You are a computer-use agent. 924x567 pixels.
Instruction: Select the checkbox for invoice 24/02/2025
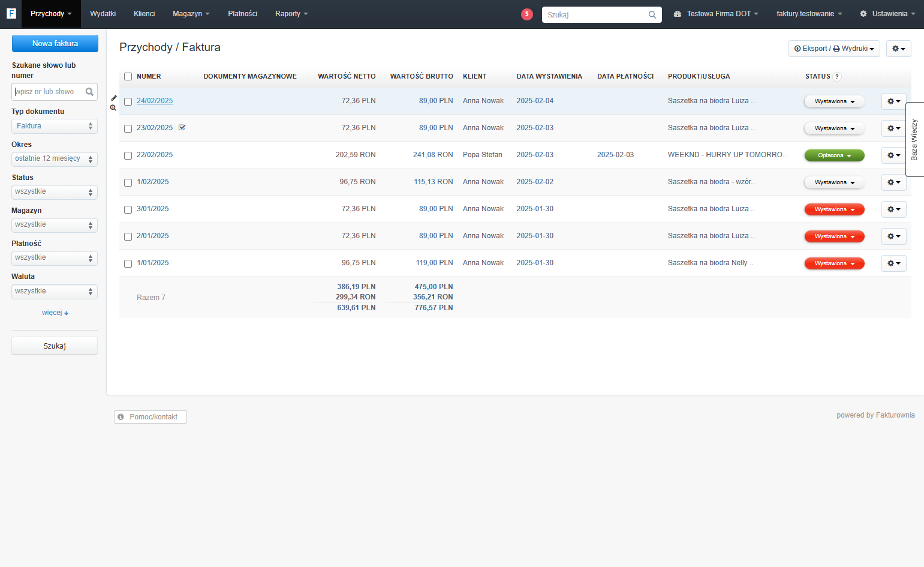[x=128, y=101]
